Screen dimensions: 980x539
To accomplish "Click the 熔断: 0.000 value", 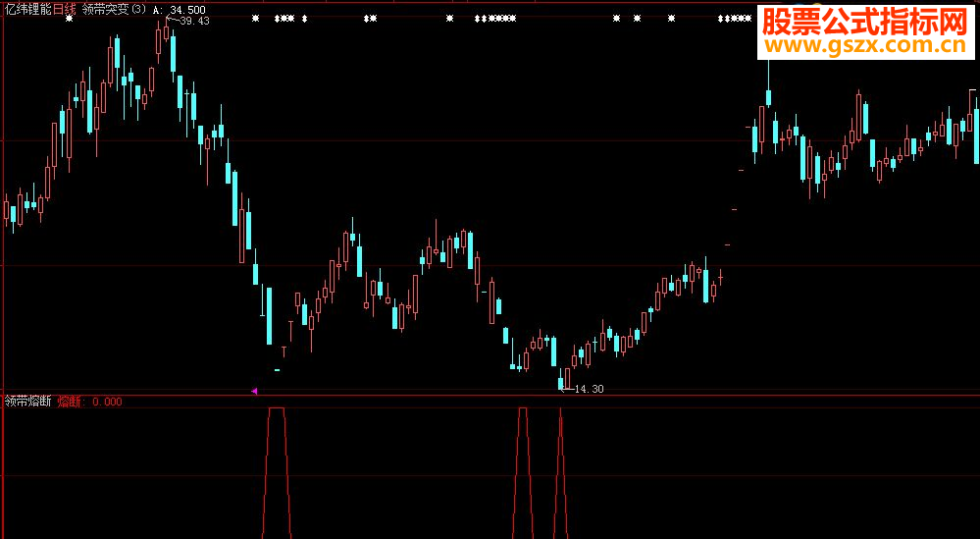I will click(x=89, y=402).
